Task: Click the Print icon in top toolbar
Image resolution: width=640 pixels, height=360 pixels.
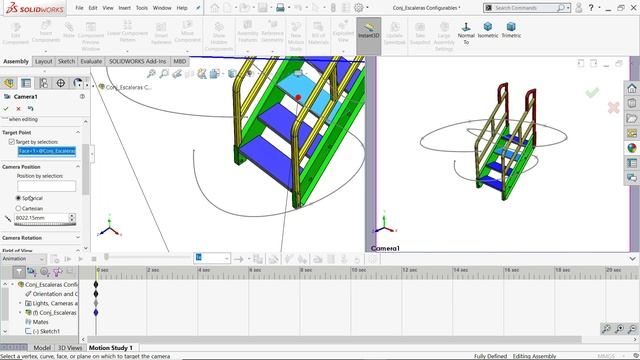Action: click(x=280, y=8)
